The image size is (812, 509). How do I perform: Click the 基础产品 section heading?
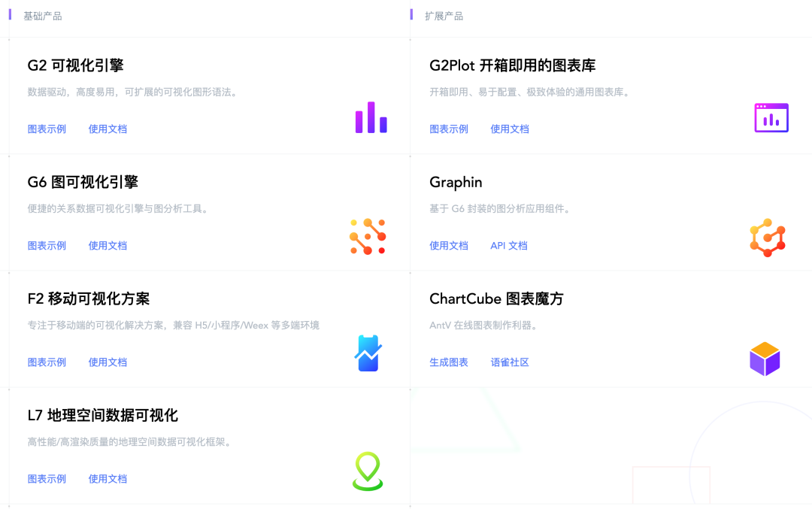pos(42,16)
